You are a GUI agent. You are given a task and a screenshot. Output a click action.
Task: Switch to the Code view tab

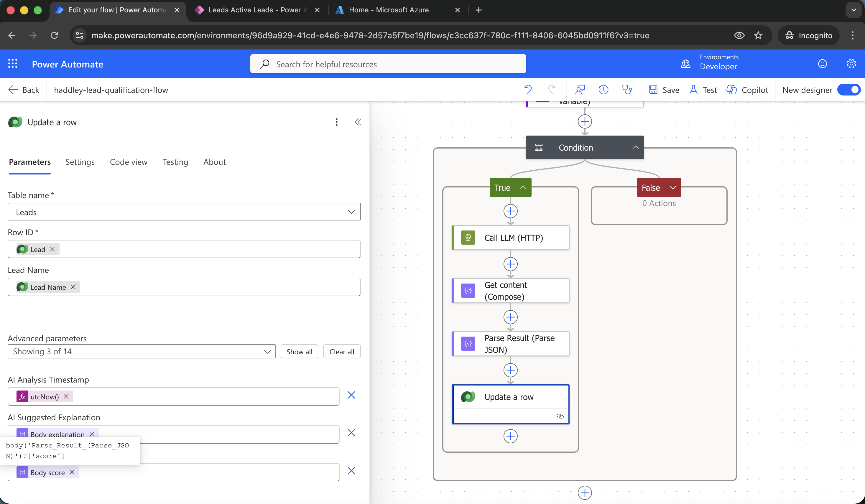128,162
